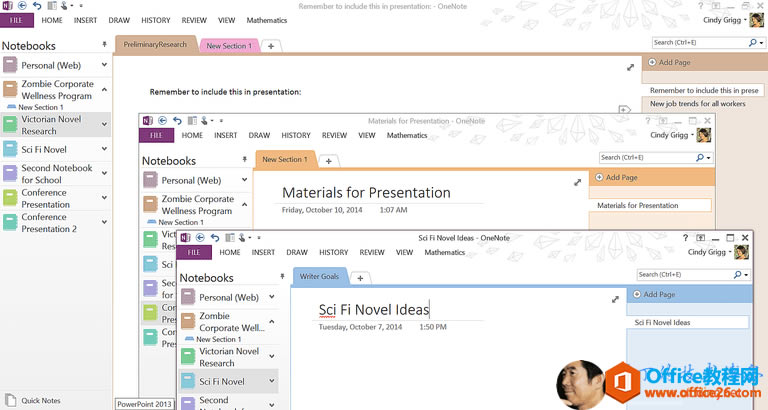768x410 pixels.
Task: Click the Personal (Web) notebook icon in main window
Action: [10, 65]
